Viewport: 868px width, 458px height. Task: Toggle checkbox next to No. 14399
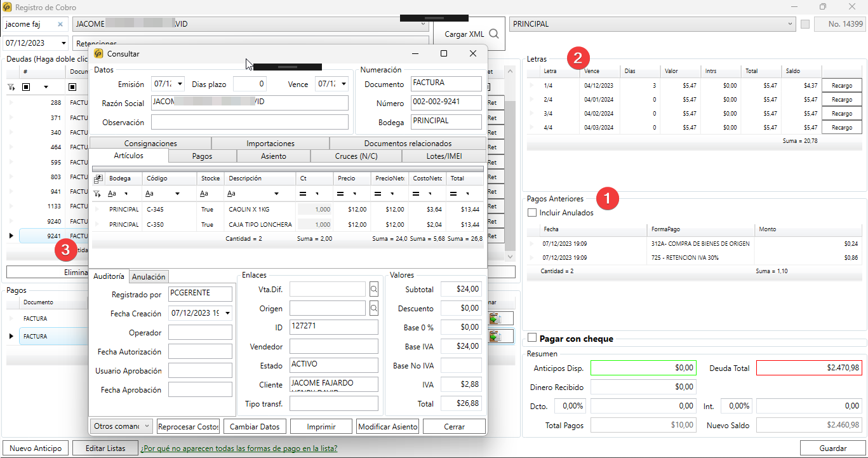click(805, 24)
